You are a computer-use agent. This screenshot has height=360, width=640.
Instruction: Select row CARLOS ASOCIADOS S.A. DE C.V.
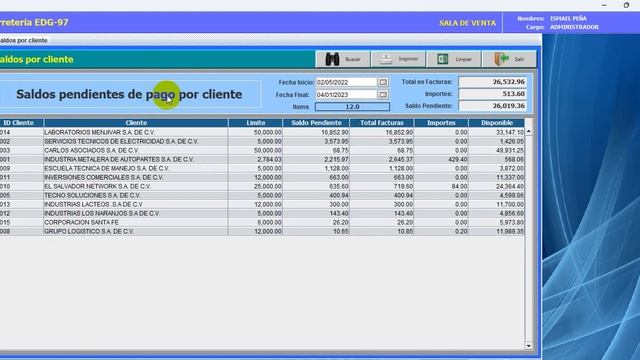(x=262, y=151)
